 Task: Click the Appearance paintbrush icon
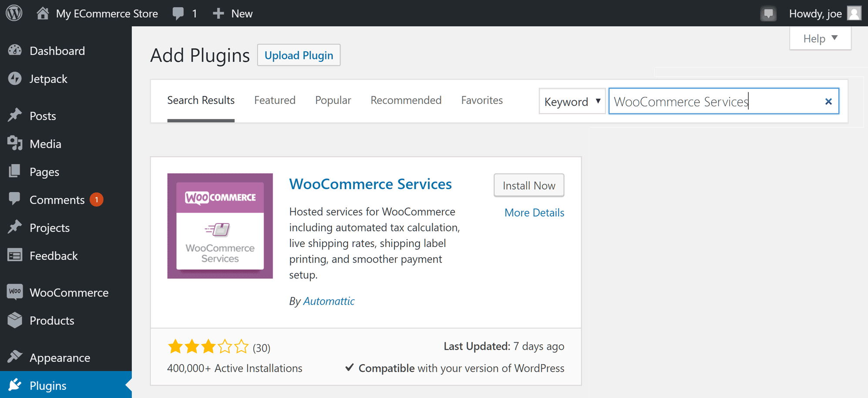(x=15, y=357)
